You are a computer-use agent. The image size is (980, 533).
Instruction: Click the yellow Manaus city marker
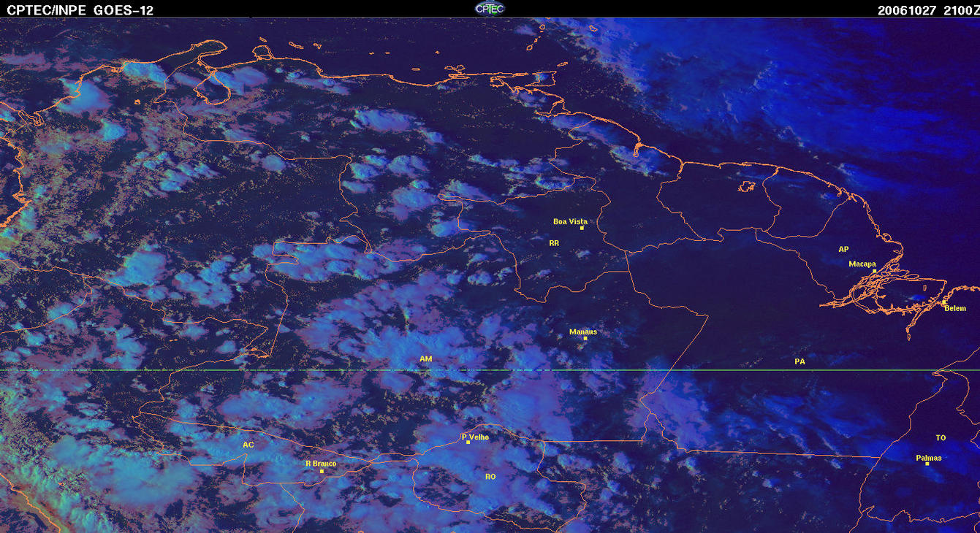click(x=585, y=338)
